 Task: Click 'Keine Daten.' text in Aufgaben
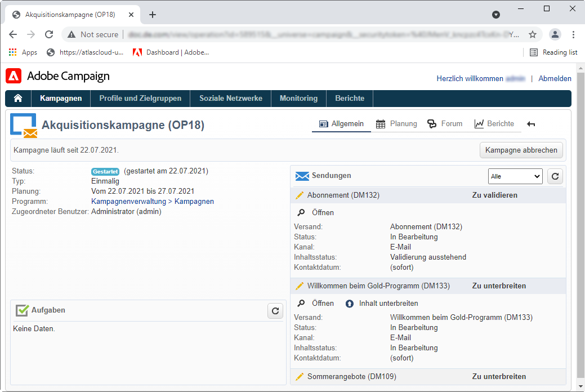coord(34,329)
